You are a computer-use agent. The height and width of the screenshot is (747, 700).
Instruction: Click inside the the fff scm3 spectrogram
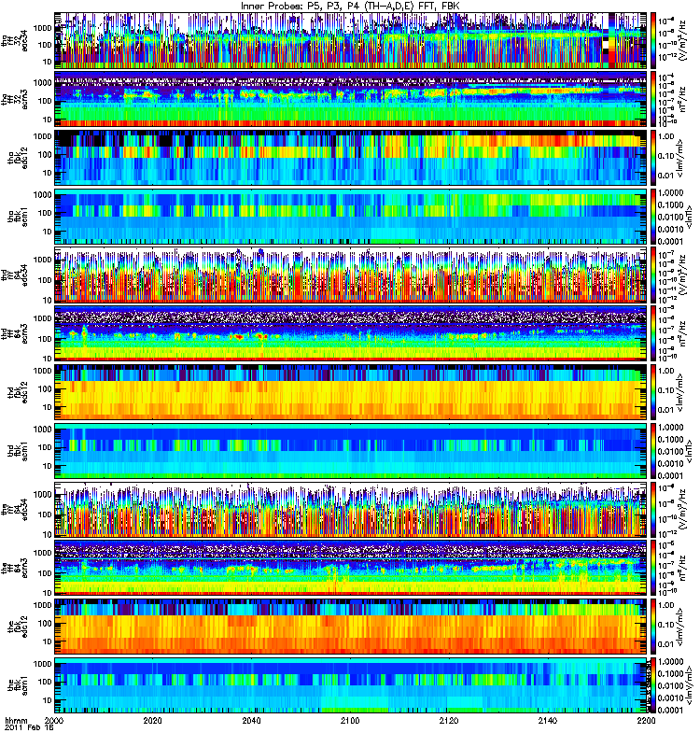[350, 568]
